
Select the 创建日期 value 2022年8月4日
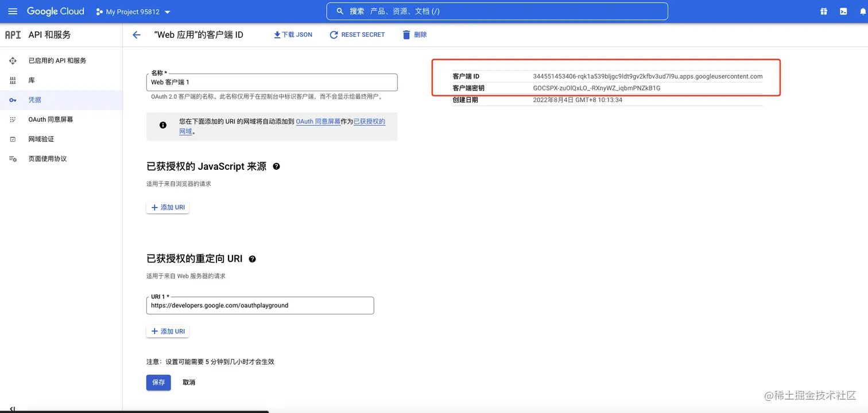(x=578, y=100)
